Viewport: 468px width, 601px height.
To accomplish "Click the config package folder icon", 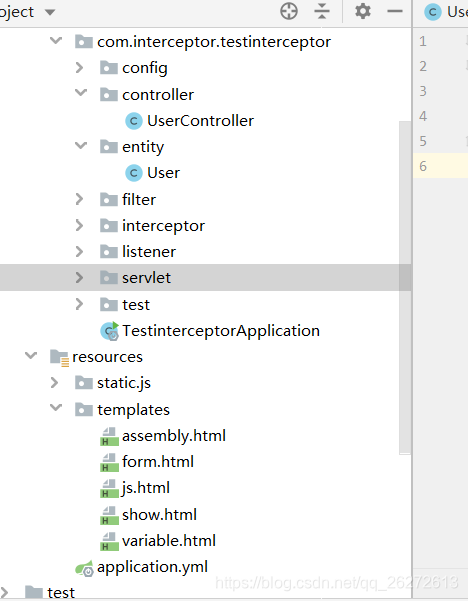I will 109,67.
